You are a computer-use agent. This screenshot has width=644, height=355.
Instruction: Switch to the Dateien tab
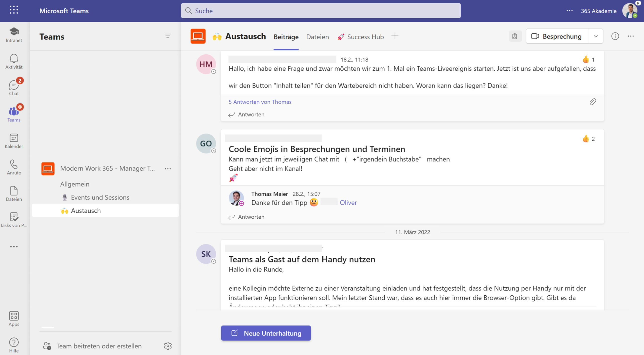pos(317,37)
